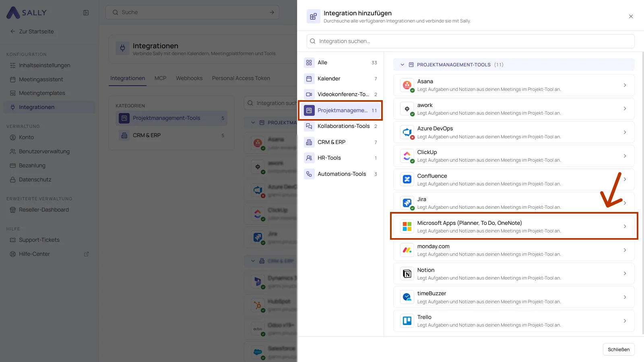Open Meetingassistent in sidebar
Image resolution: width=644 pixels, height=362 pixels.
[49, 79]
